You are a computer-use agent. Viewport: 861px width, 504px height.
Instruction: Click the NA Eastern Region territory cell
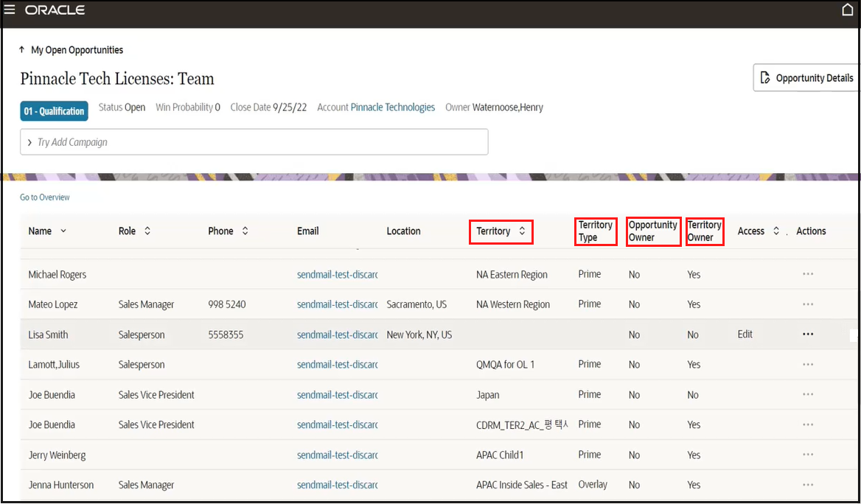point(512,275)
